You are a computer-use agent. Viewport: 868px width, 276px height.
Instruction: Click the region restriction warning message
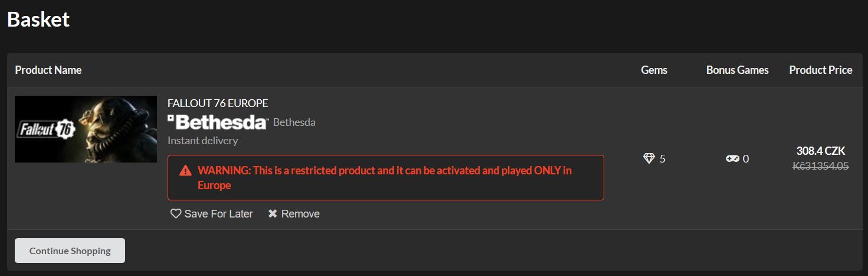point(386,178)
